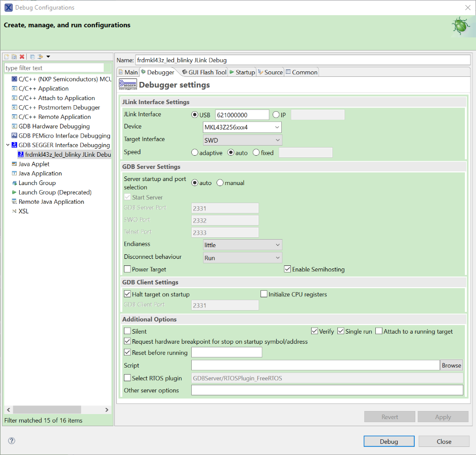This screenshot has width=476, height=455.
Task: Open the Target Interface SWD dropdown
Action: tap(243, 140)
